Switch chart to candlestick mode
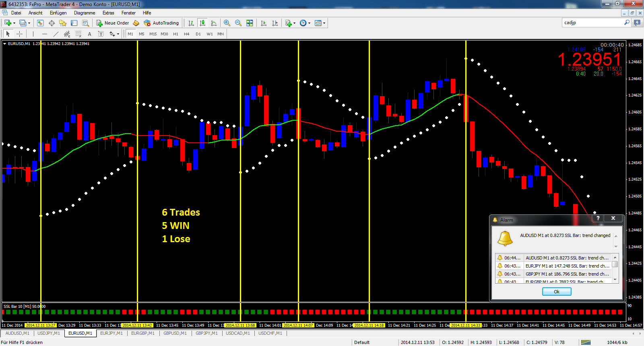Viewport: 644px width, 346px height. point(202,23)
